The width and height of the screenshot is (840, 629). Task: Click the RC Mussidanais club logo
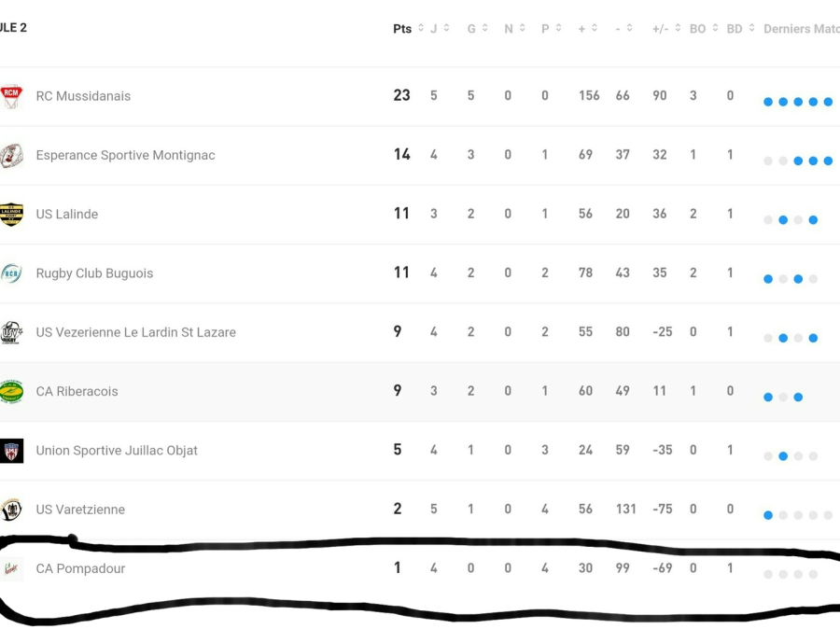pos(11,96)
